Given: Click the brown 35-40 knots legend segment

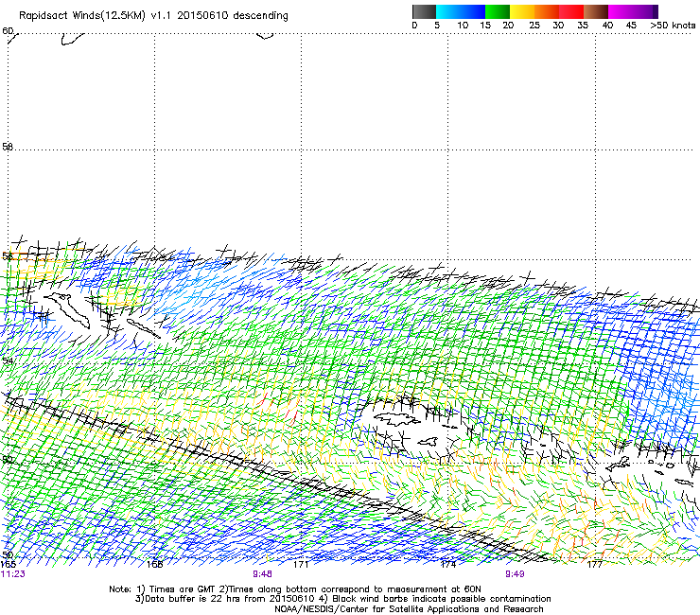Looking at the screenshot, I should (x=596, y=11).
